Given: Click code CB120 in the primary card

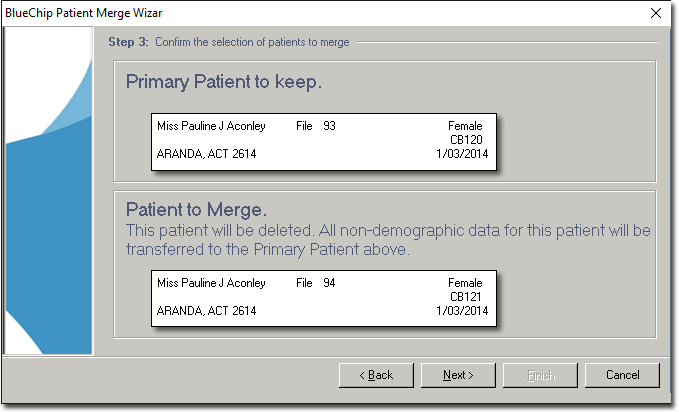Looking at the screenshot, I should click(x=467, y=140).
